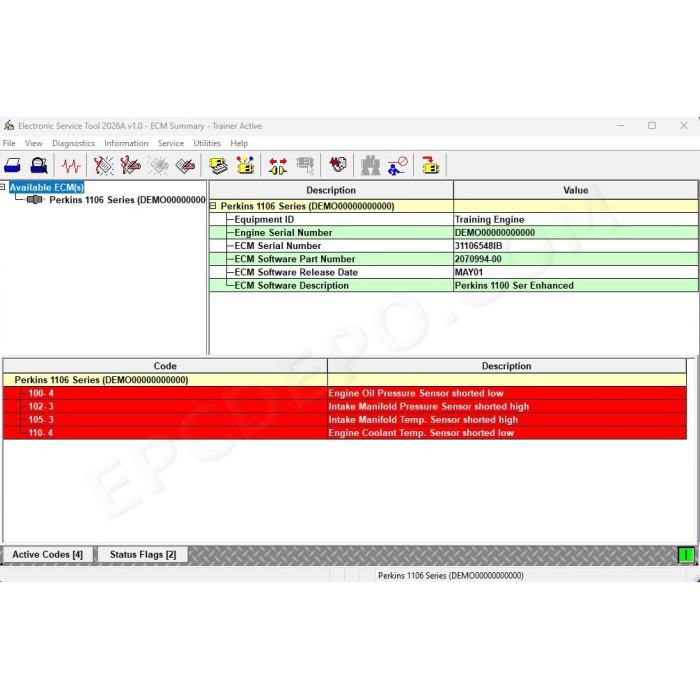Screen dimensions: 700x700
Task: Select the ECM Serial Number row
Action: [454, 246]
